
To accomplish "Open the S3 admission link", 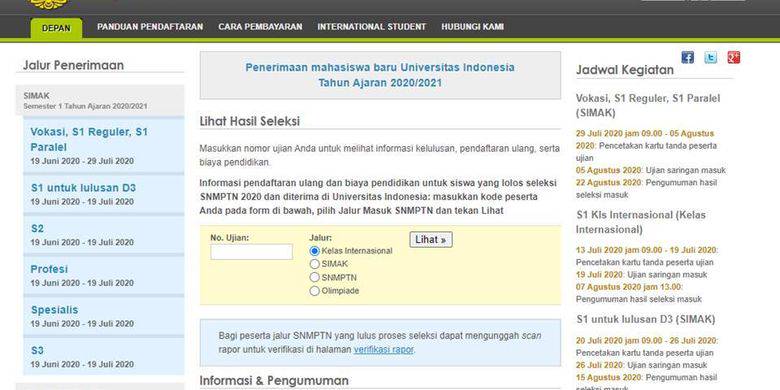I will 37,351.
